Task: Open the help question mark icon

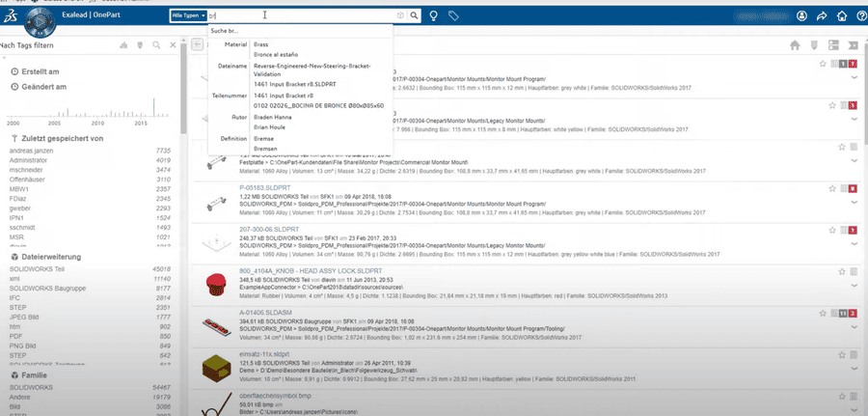Action: (x=846, y=16)
